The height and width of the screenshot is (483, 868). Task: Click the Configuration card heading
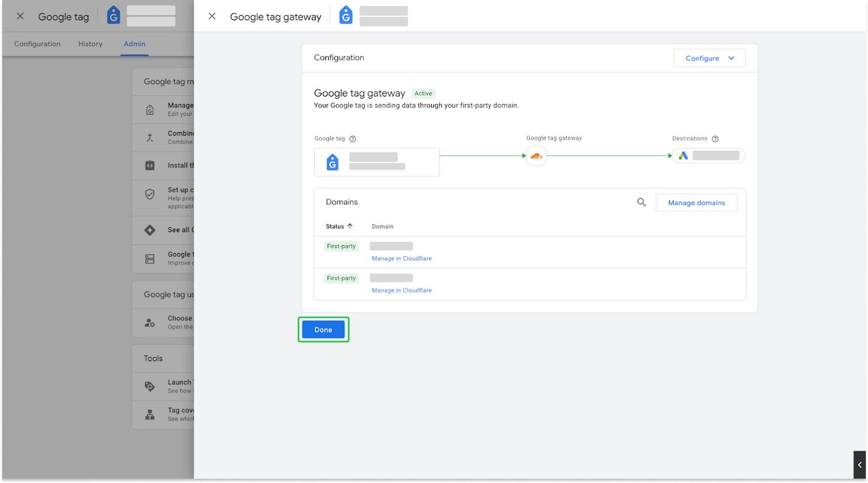point(339,57)
